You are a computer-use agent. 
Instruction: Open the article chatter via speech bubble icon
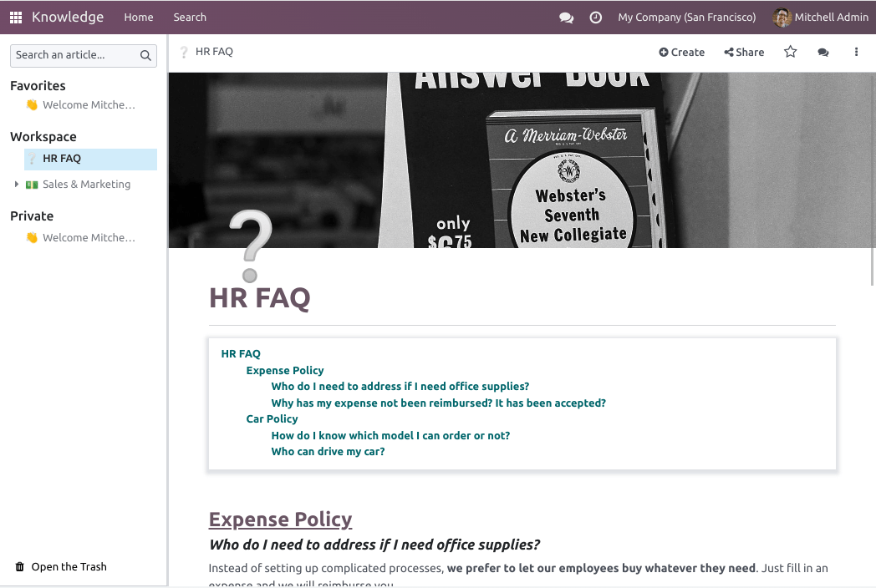pyautogui.click(x=823, y=52)
